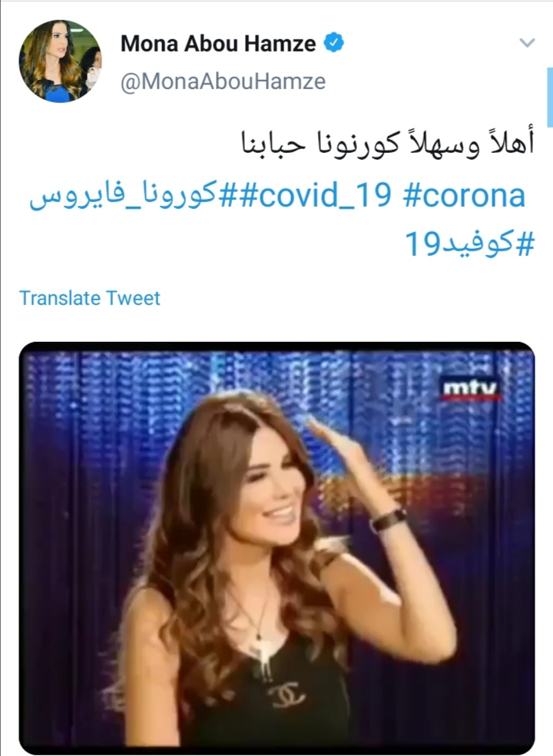
Task: Click the mtv logo in the video
Action: [x=471, y=389]
